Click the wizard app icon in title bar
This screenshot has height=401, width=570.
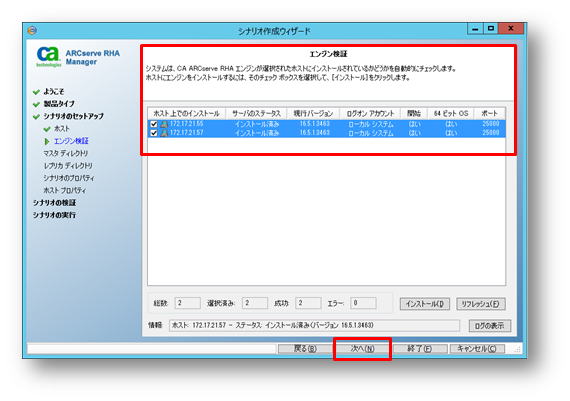pos(32,31)
